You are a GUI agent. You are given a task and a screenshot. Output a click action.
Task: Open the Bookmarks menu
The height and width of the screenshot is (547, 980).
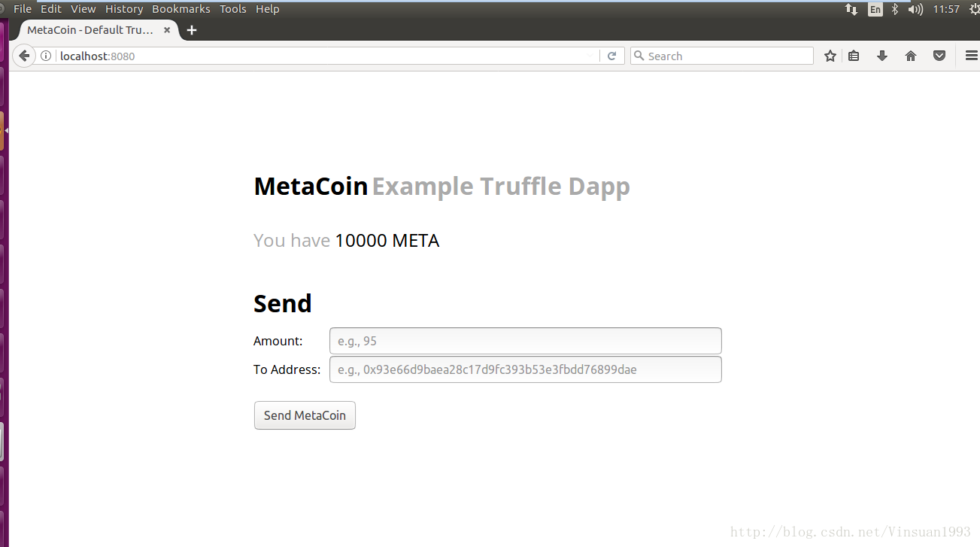click(x=181, y=9)
